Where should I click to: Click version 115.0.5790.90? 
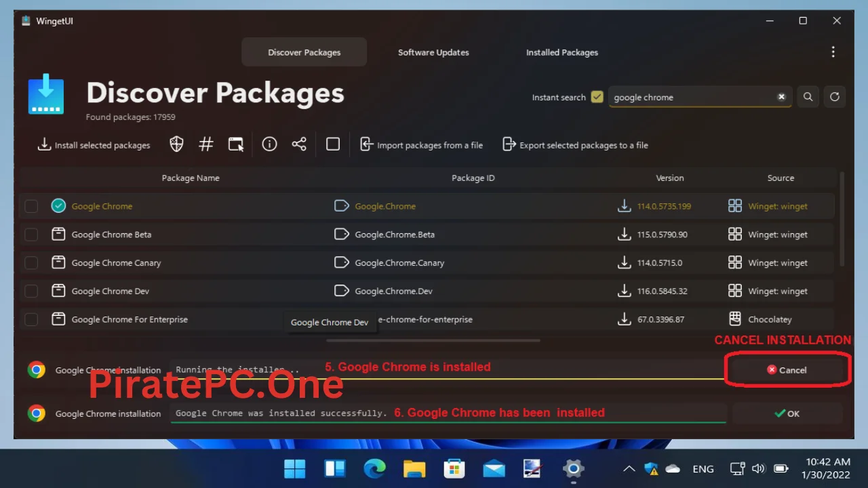point(663,235)
